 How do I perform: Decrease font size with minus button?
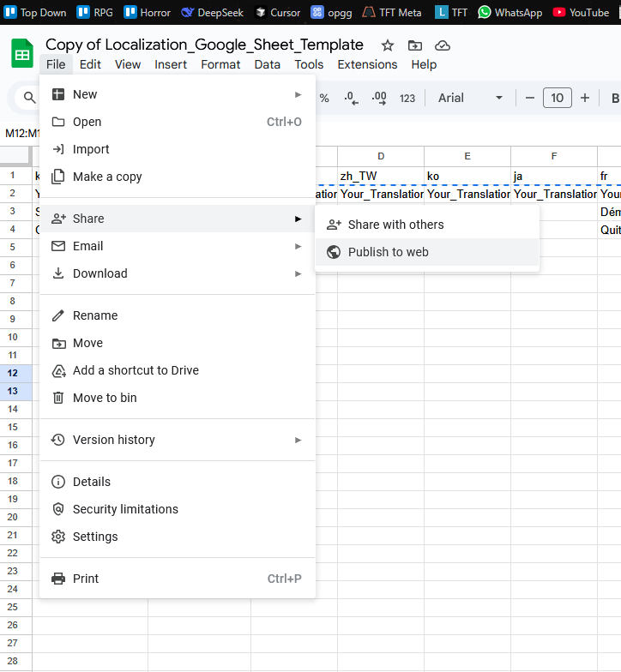[x=530, y=98]
